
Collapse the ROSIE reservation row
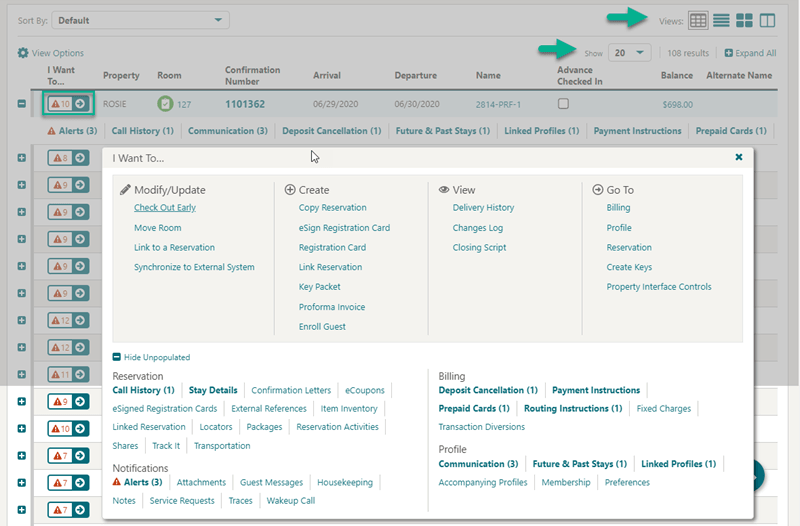22,103
